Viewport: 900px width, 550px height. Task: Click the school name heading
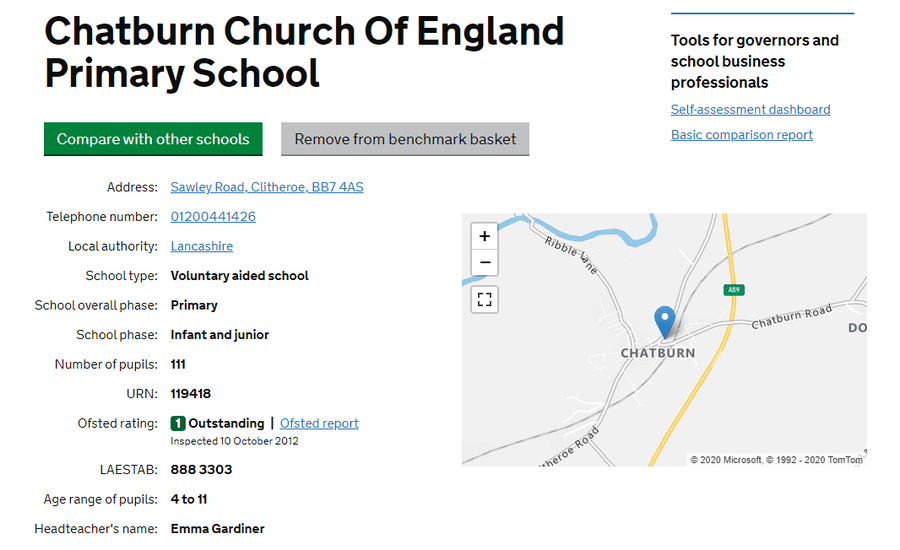304,52
